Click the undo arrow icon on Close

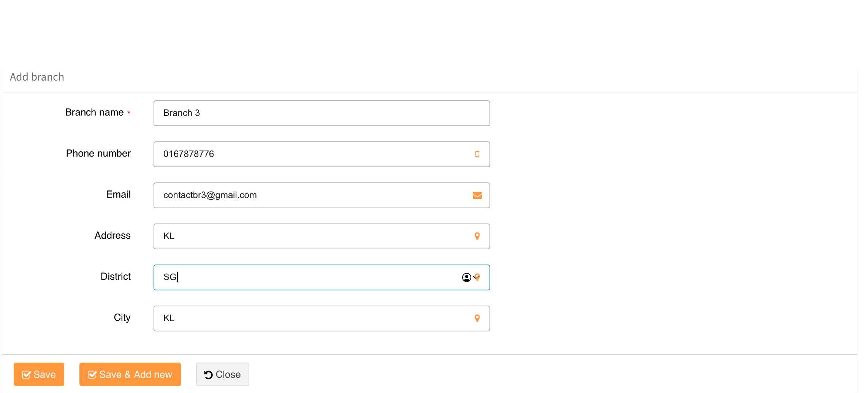tap(208, 375)
